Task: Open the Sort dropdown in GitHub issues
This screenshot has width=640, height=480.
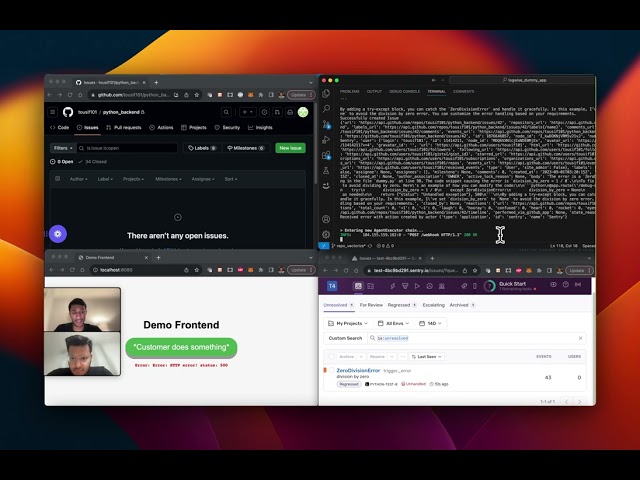Action: [231, 179]
